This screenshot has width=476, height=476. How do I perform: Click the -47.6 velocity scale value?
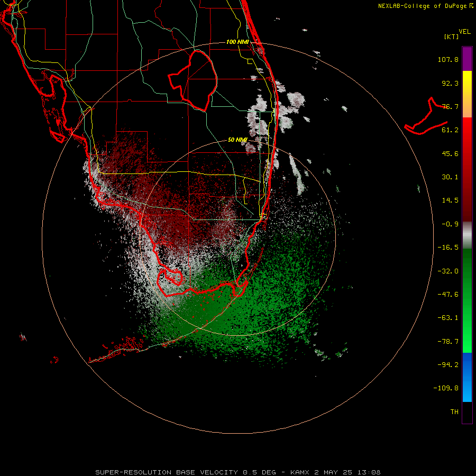pyautogui.click(x=448, y=295)
